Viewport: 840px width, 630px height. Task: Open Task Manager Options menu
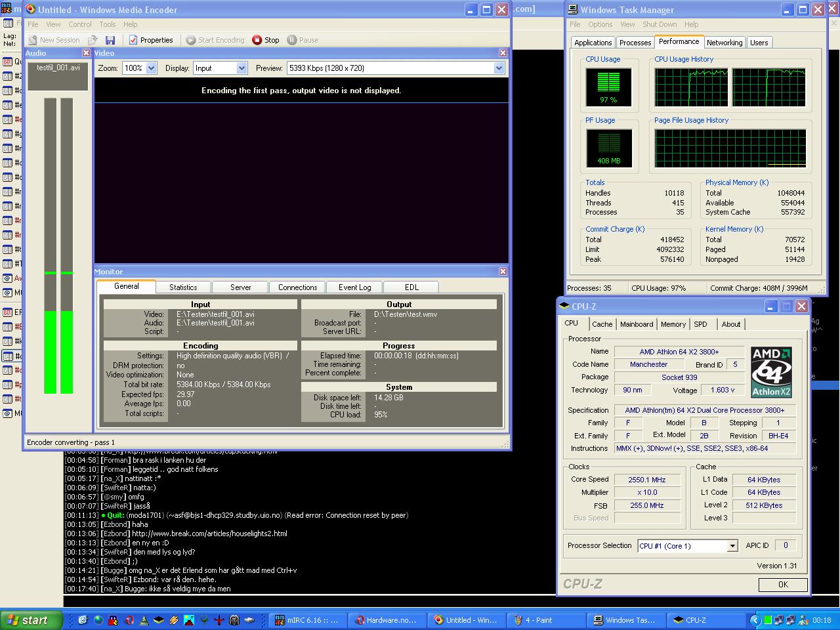pos(600,24)
